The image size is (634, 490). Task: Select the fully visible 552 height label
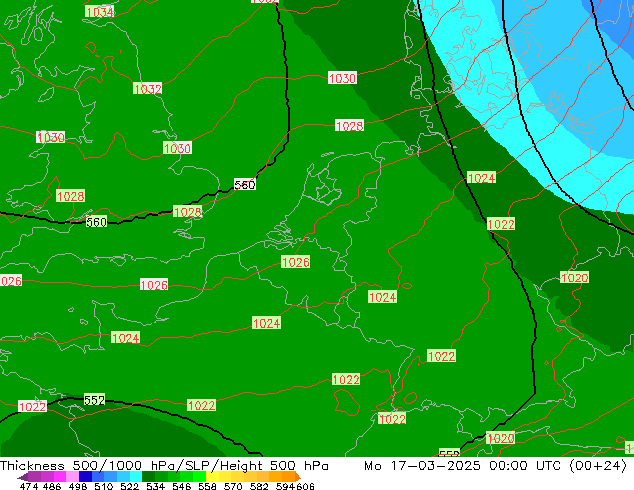pos(95,400)
